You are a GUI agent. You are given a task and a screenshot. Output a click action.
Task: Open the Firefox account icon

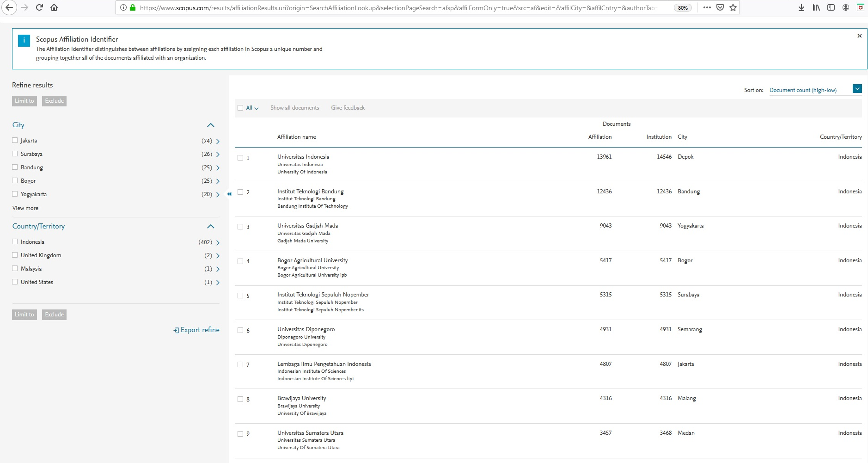click(x=846, y=7)
